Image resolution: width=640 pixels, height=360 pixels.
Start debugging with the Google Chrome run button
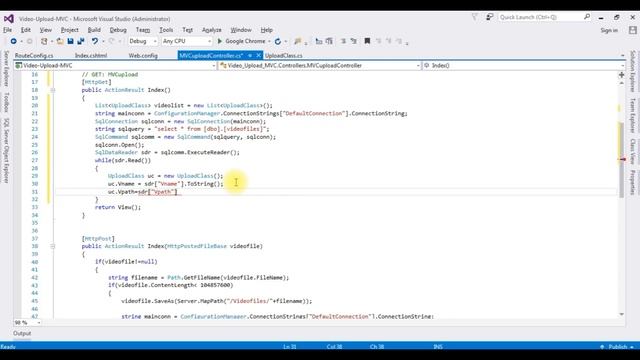click(241, 41)
